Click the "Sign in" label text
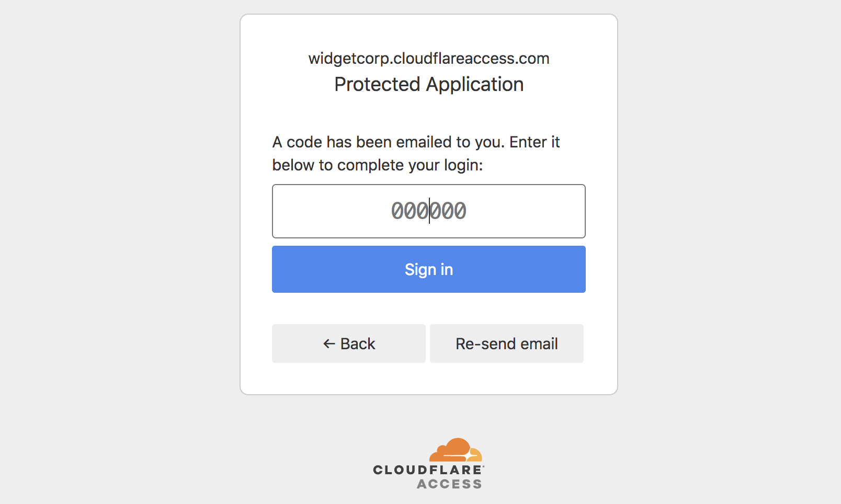This screenshot has height=504, width=841. click(x=429, y=269)
